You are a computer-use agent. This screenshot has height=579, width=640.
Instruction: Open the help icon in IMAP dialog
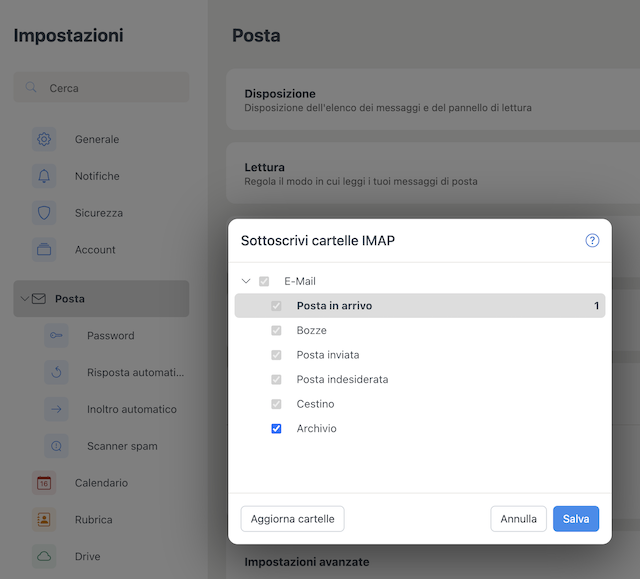tap(592, 240)
